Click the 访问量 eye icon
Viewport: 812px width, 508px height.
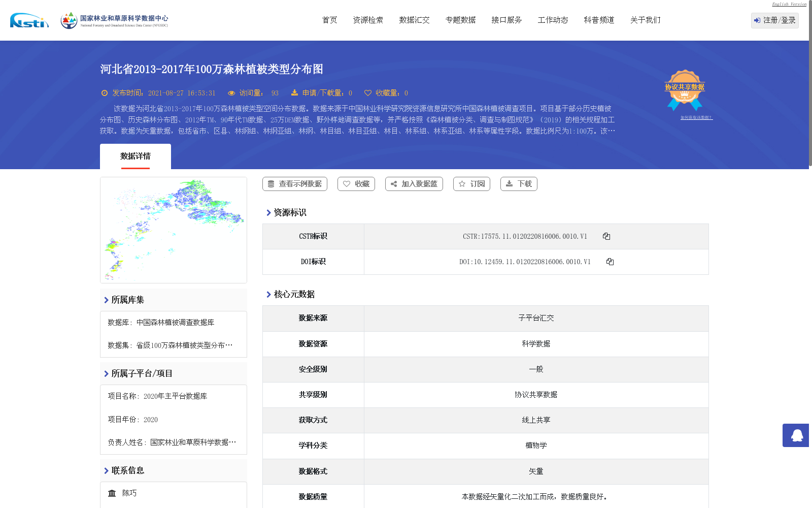pos(231,93)
